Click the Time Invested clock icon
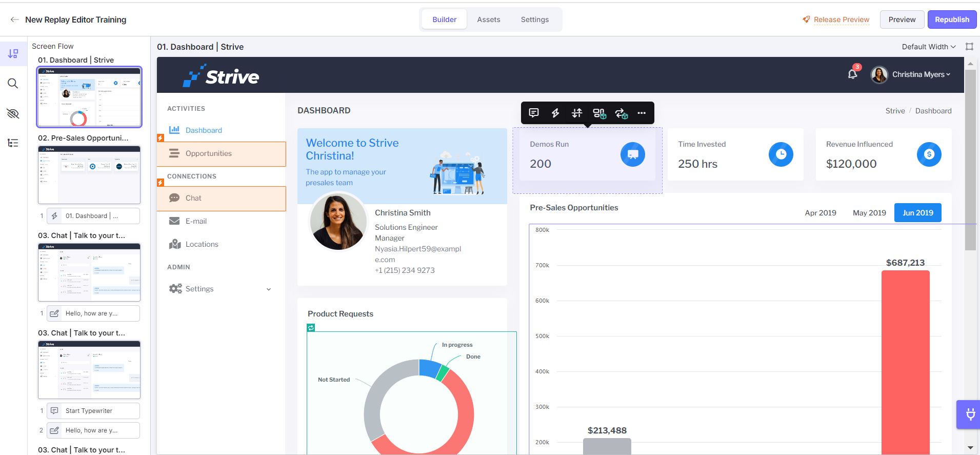This screenshot has height=455, width=980. pyautogui.click(x=781, y=154)
